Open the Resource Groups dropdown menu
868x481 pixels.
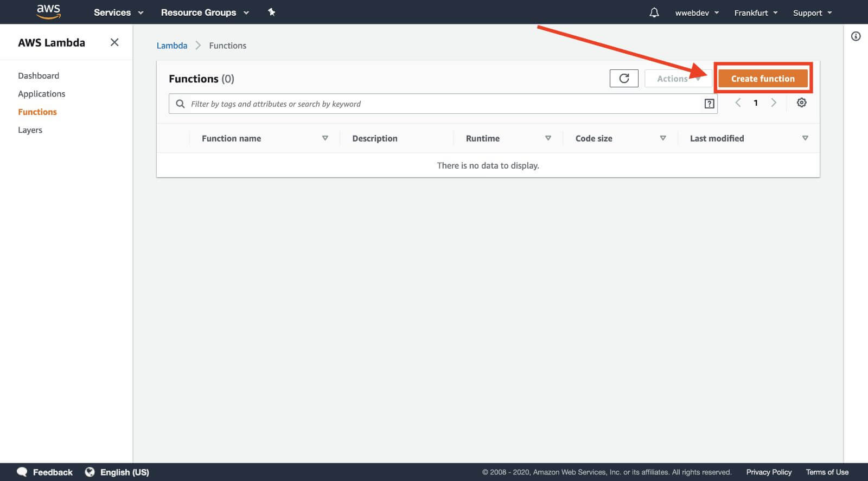(x=205, y=12)
